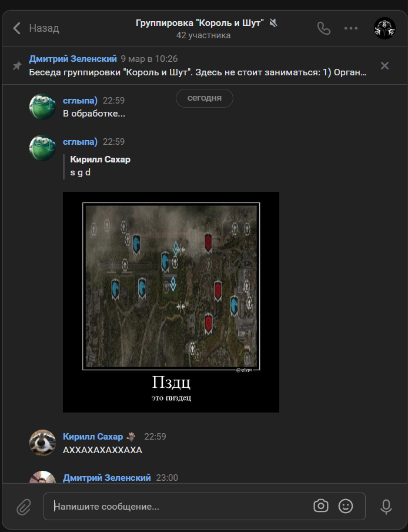The height and width of the screenshot is (532, 408).
Task: Click the camera photo icon
Action: pyautogui.click(x=320, y=506)
